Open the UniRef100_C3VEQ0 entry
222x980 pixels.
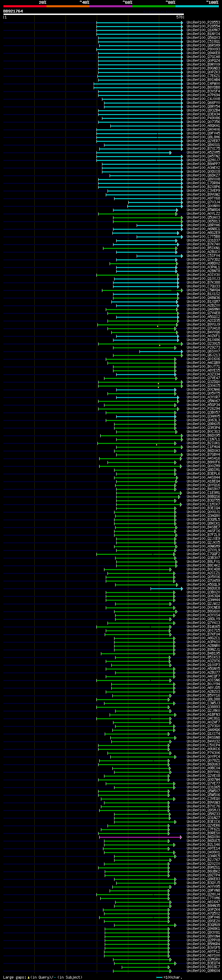203,799
